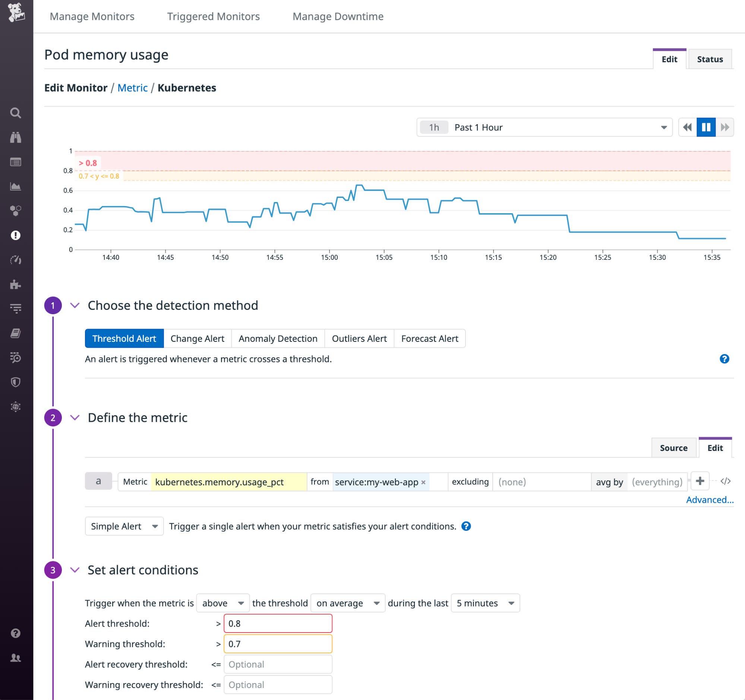Open the Security shield icon
This screenshot has width=745, height=700.
tap(16, 382)
